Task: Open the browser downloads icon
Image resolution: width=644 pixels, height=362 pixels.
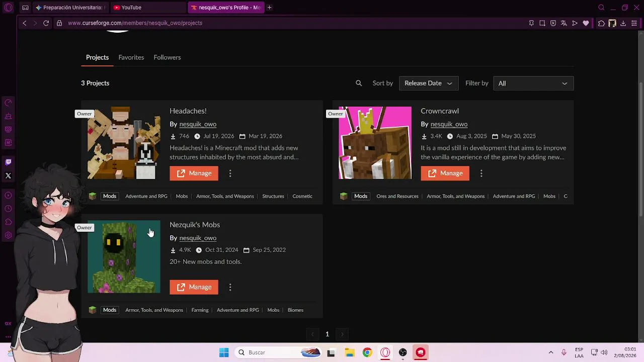Action: point(623,23)
